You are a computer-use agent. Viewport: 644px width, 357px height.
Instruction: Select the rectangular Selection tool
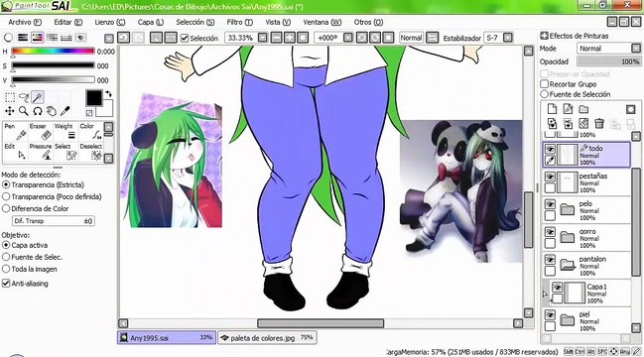10,97
